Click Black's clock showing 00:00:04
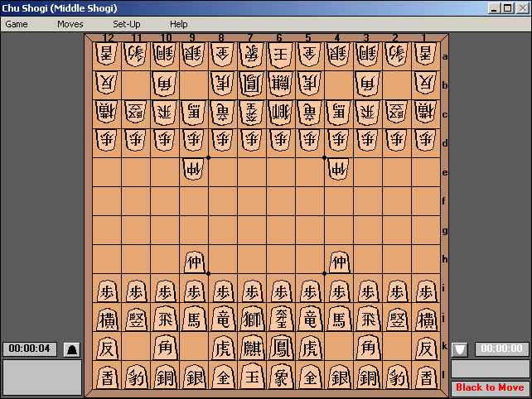 (x=30, y=349)
